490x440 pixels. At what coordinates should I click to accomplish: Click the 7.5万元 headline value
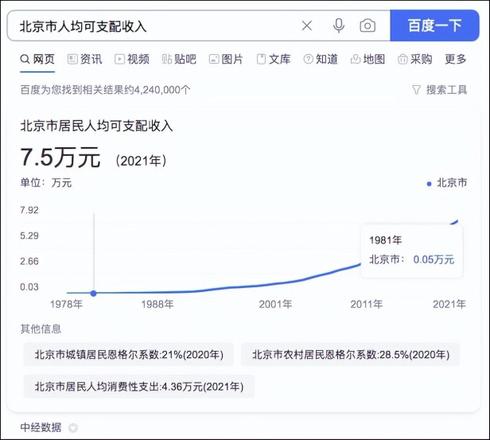pos(60,157)
